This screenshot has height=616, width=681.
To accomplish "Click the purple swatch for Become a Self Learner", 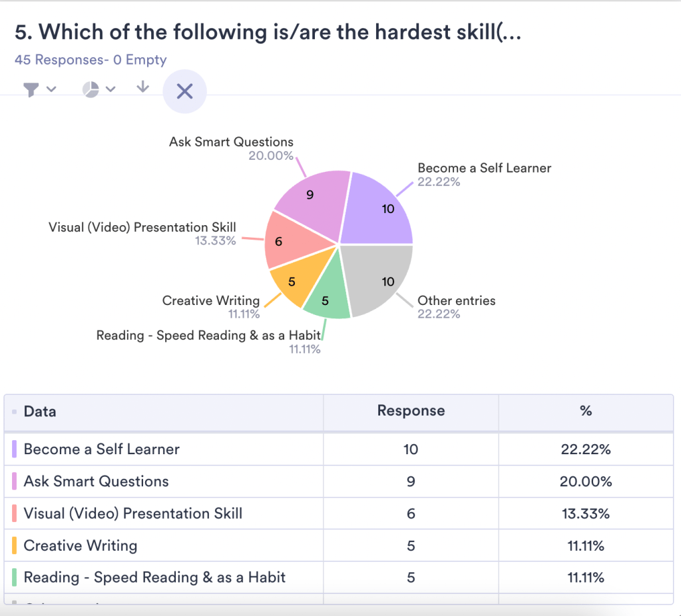I will [15, 450].
